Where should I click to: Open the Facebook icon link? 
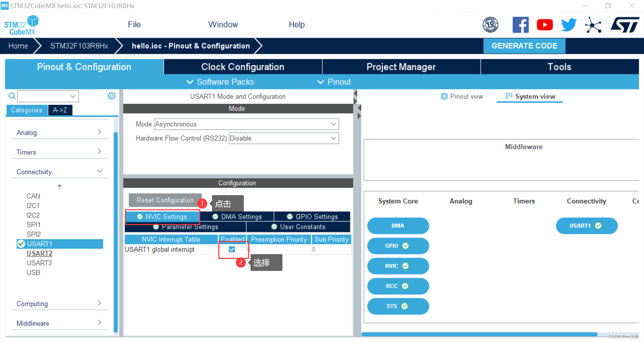click(x=521, y=25)
